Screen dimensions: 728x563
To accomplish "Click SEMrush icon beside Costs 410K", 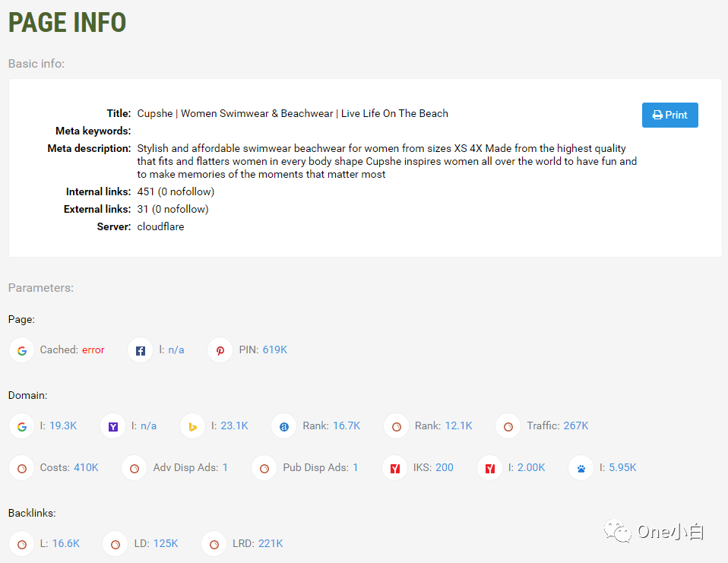I will [x=22, y=468].
